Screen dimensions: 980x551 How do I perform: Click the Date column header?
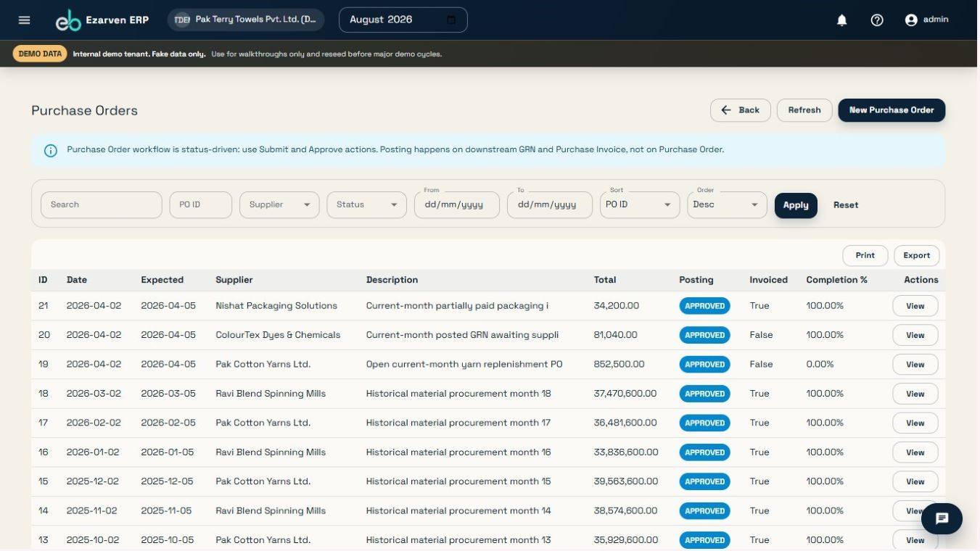coord(77,280)
